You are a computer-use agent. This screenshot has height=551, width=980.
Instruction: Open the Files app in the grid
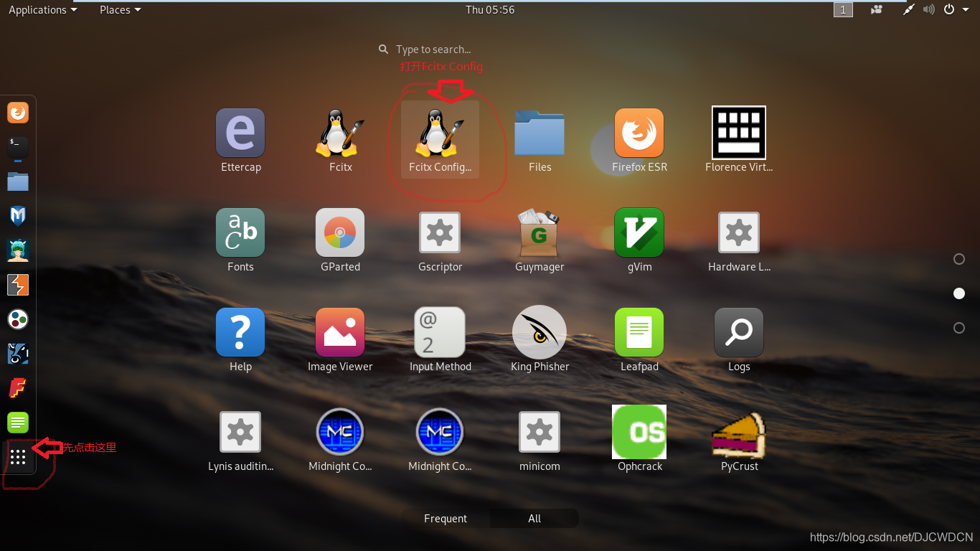(x=540, y=141)
